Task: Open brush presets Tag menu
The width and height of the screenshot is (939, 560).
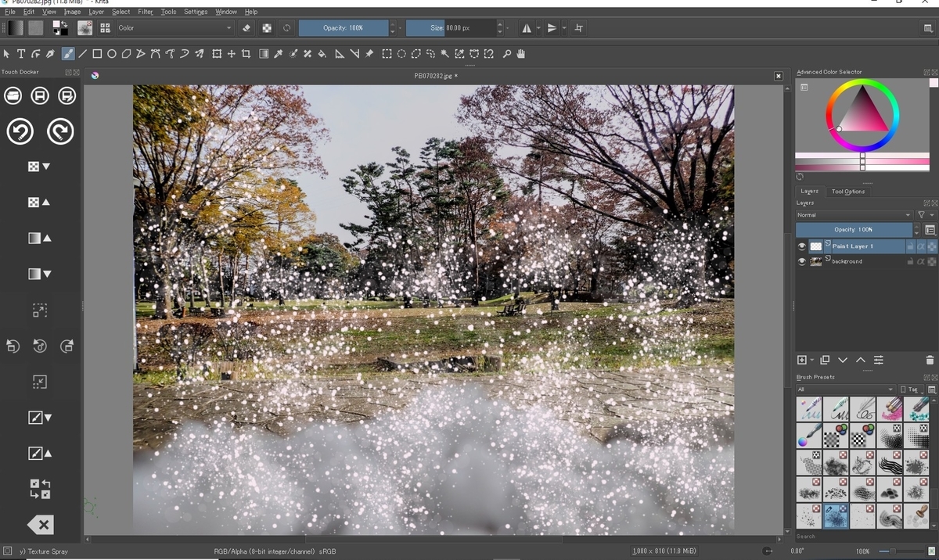Action: 912,389
